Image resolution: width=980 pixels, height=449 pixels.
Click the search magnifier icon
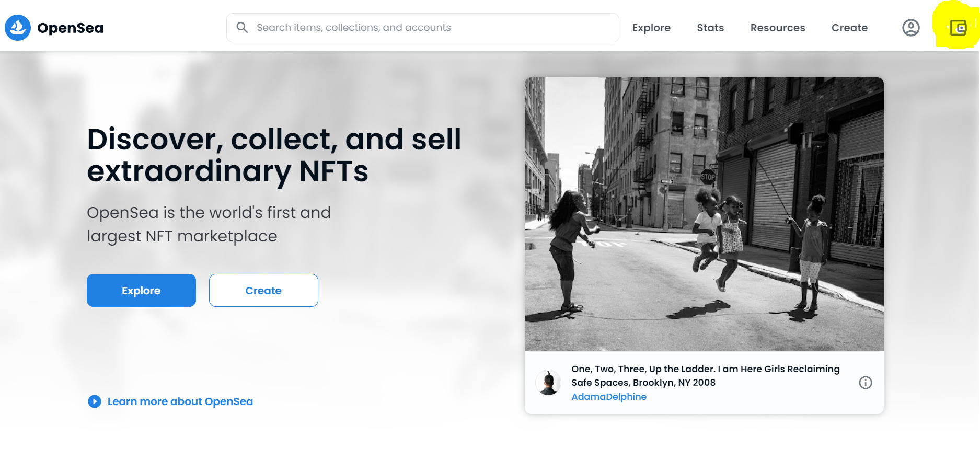coord(242,27)
